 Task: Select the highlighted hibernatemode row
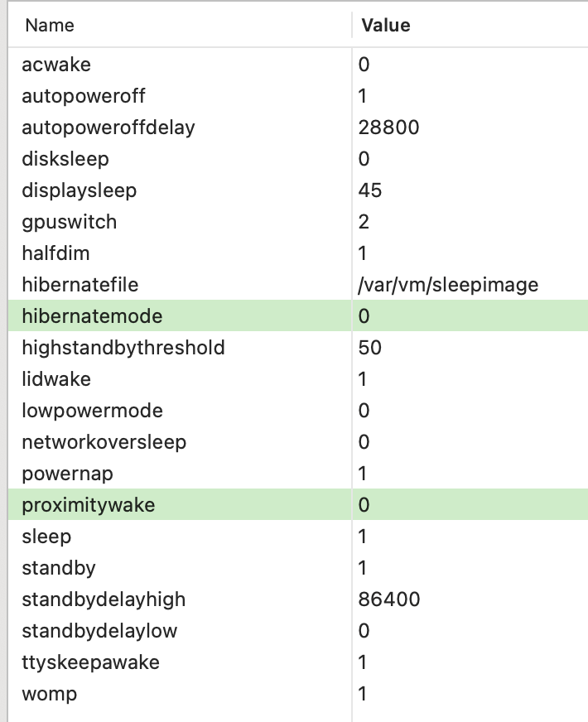click(92, 316)
